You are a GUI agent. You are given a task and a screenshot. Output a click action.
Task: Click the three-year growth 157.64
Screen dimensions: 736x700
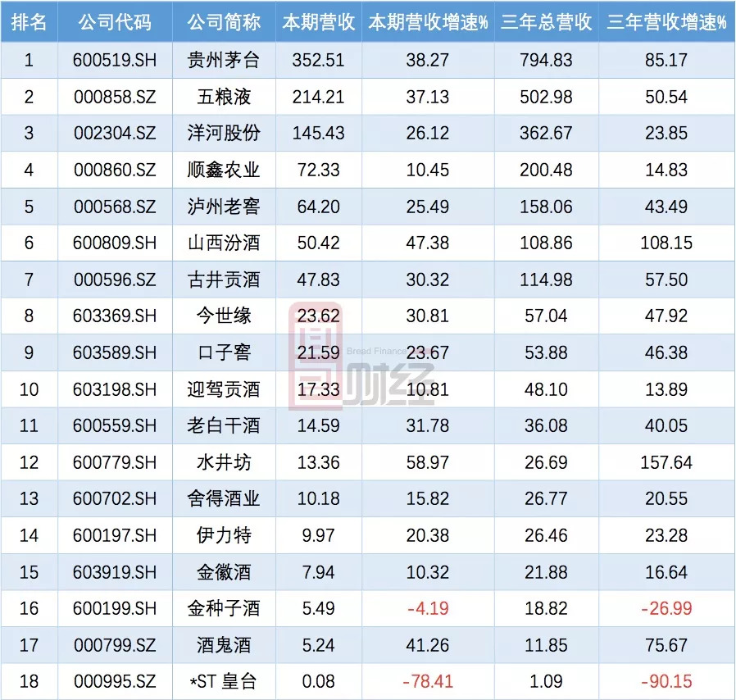(666, 462)
